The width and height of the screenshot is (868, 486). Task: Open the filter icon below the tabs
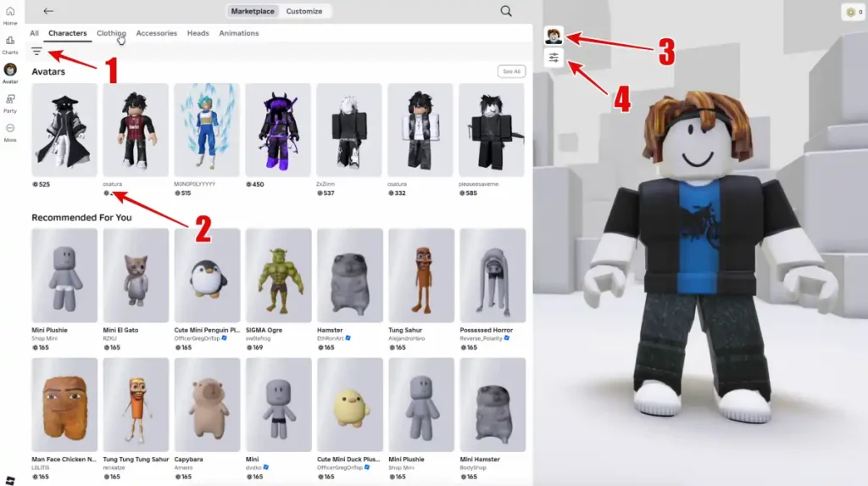(36, 52)
